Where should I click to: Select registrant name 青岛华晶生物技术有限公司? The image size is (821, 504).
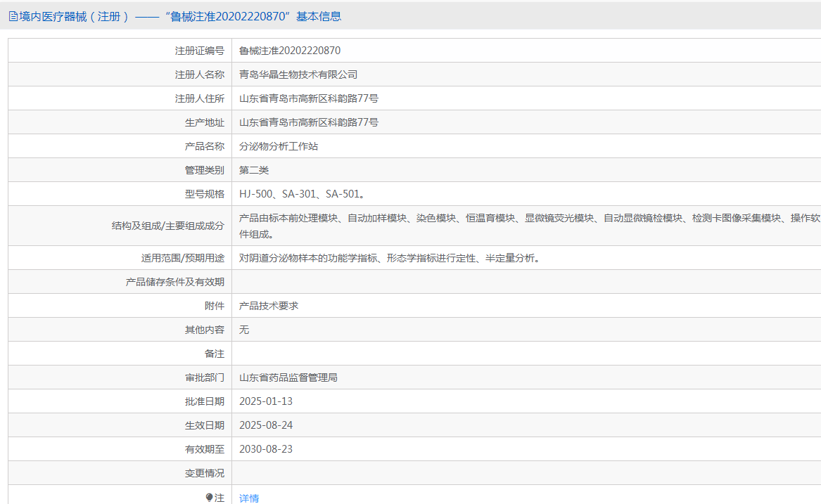tap(298, 75)
